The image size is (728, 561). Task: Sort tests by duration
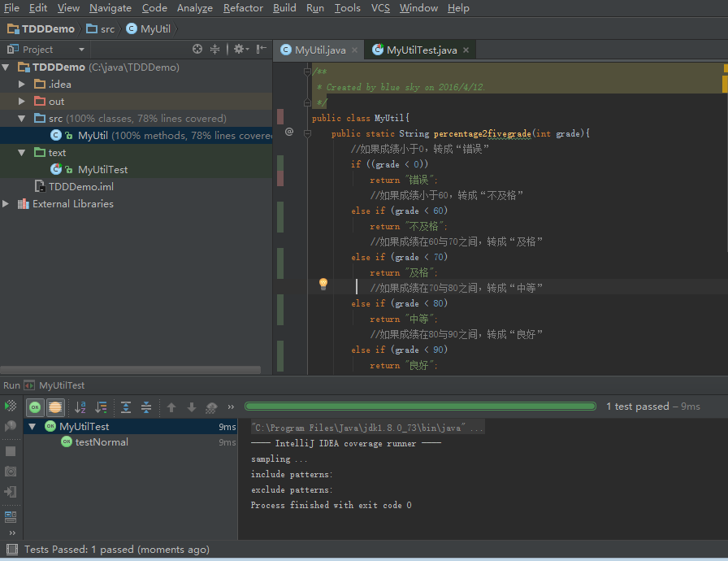coord(101,407)
